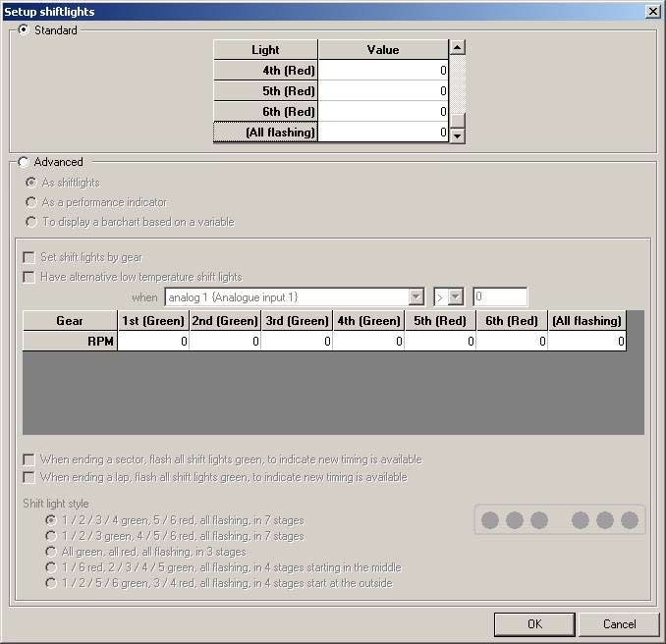Click the 1st (Green) RPM cell
666x644 pixels.
click(x=153, y=342)
